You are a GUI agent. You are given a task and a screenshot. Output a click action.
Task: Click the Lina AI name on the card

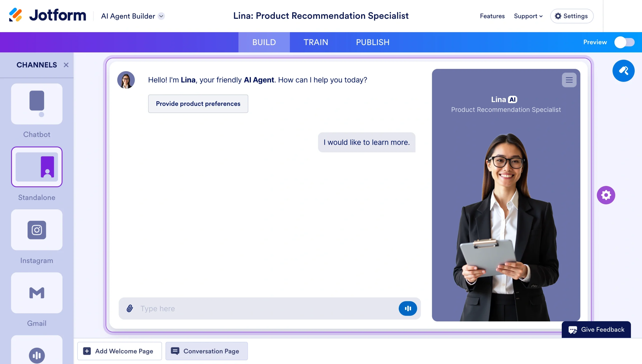click(x=504, y=99)
